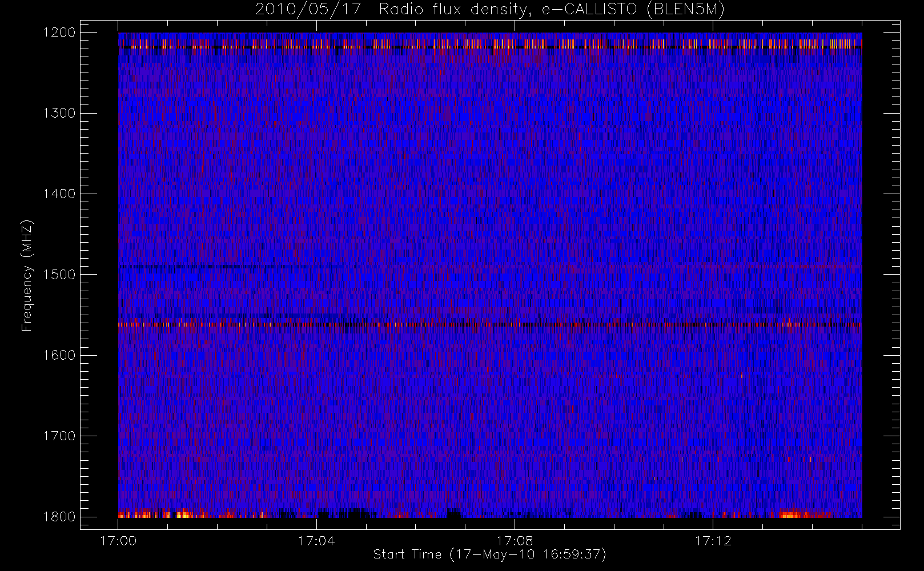Click the 1700 frequency tick label

(59, 436)
